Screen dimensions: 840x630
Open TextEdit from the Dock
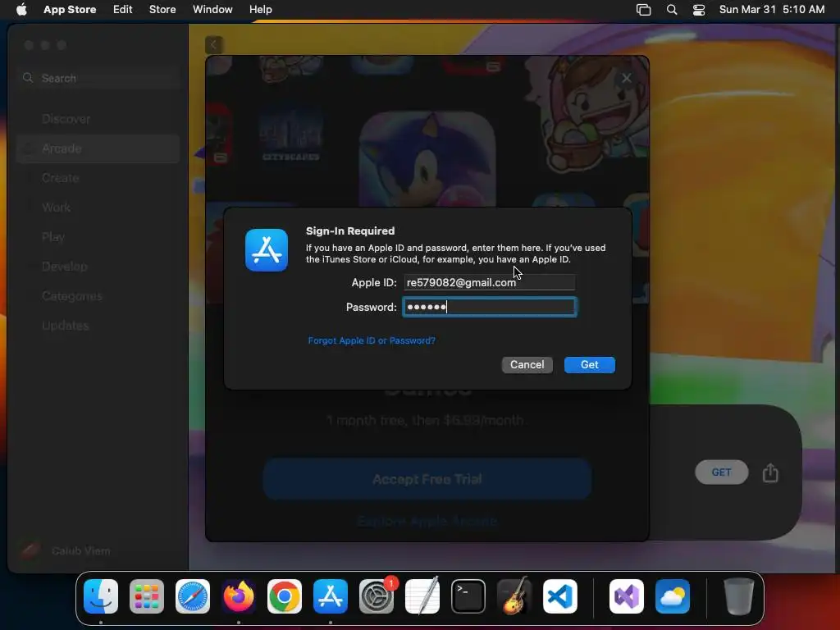[x=422, y=596]
